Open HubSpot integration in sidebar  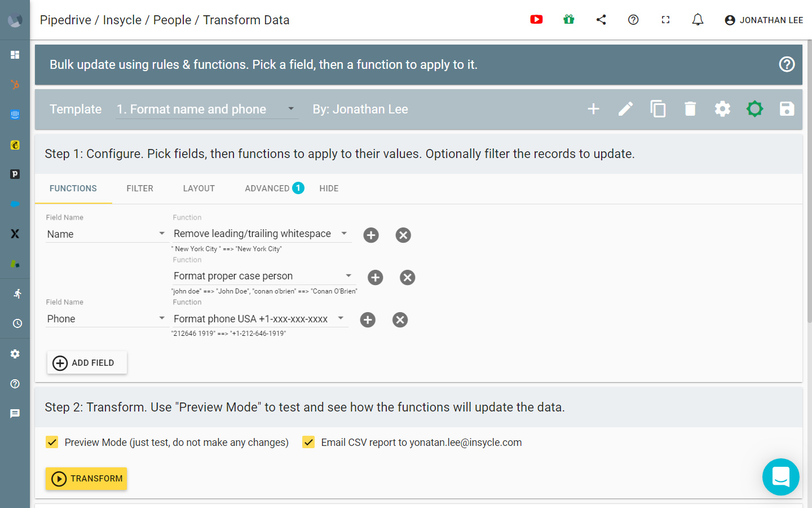(15, 85)
